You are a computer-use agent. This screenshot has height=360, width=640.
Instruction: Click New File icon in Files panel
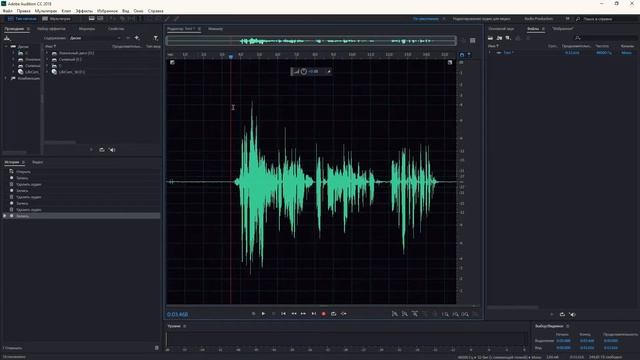pyautogui.click(x=508, y=38)
